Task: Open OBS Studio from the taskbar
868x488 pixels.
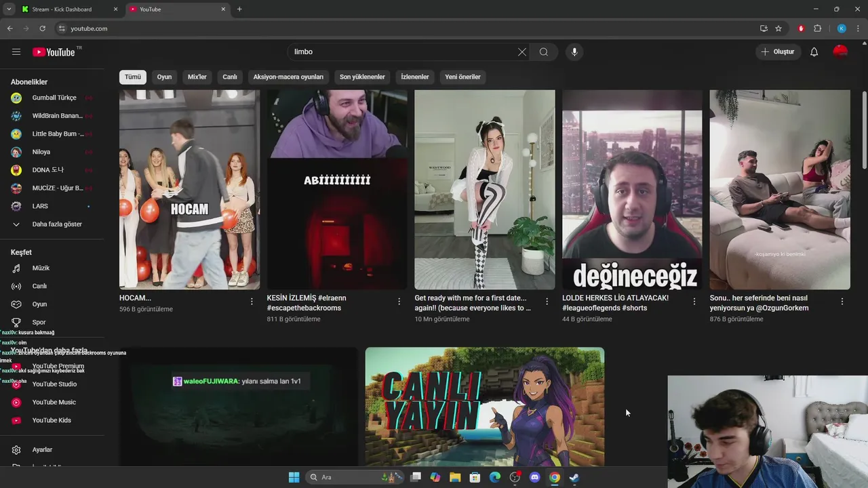Action: (x=515, y=477)
